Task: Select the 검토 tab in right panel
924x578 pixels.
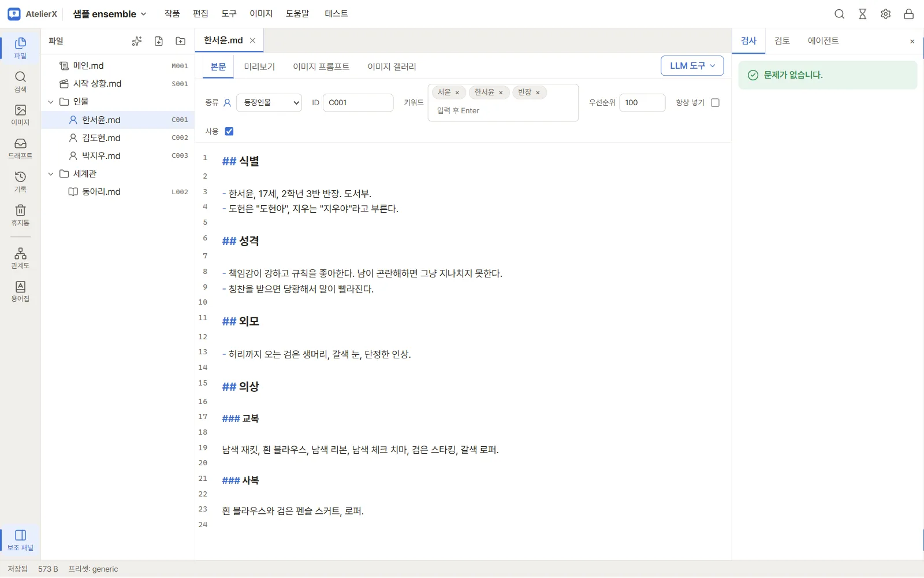Action: (x=782, y=41)
